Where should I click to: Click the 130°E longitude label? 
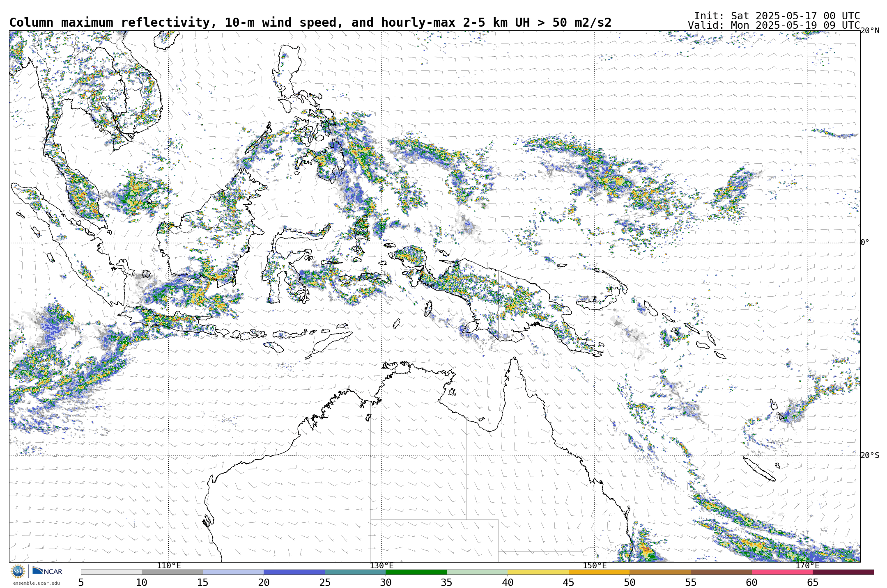(x=381, y=565)
